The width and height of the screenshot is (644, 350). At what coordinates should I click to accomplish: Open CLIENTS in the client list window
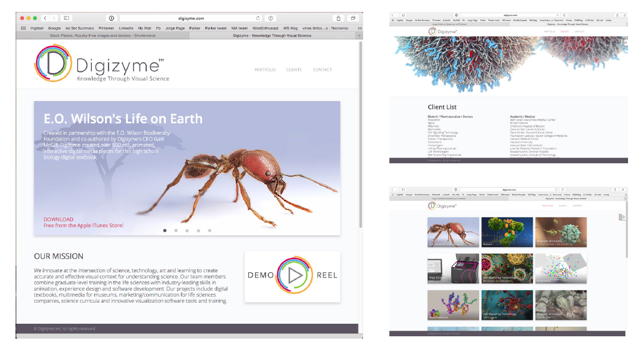(x=564, y=31)
